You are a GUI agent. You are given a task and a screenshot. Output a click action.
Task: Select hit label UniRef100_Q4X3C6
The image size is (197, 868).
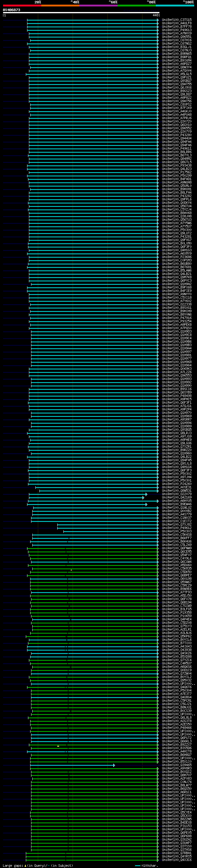tap(177, 860)
